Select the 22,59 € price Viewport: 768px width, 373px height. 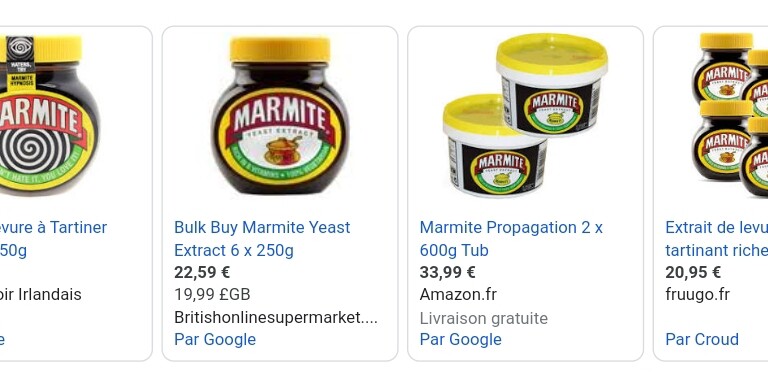coord(202,272)
